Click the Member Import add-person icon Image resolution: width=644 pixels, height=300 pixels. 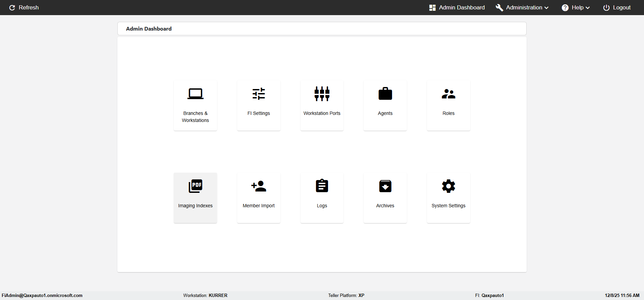tap(259, 186)
